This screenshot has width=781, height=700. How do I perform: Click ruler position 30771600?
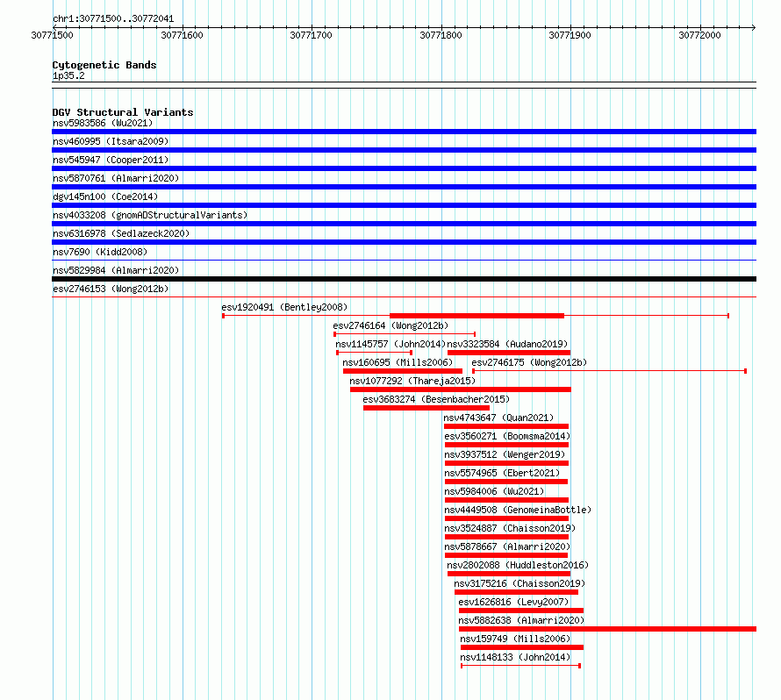point(182,35)
